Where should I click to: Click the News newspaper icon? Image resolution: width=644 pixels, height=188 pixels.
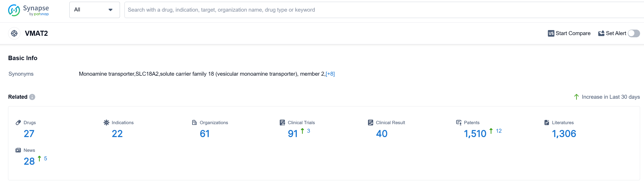pos(18,150)
